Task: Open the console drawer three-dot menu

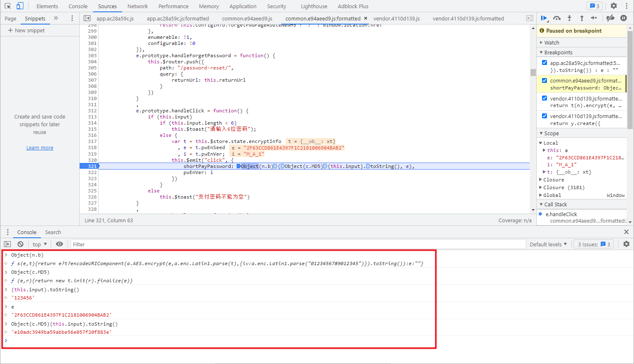Action: [8, 232]
